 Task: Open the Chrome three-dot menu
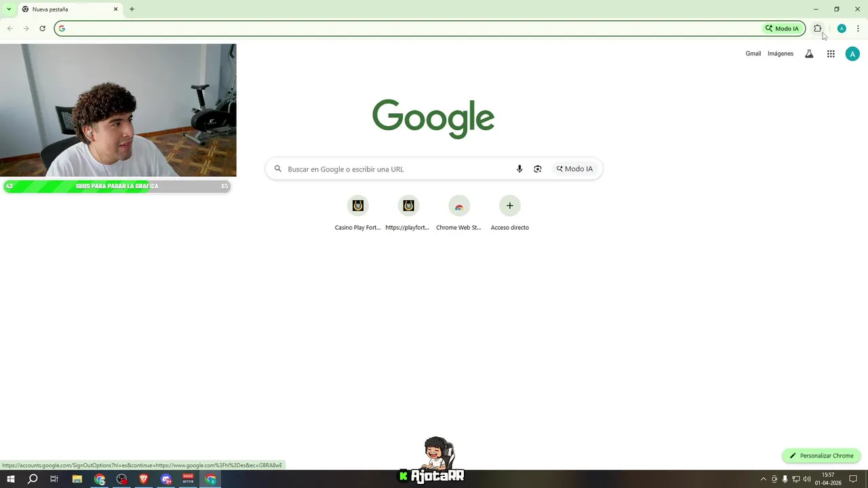[x=858, y=28]
